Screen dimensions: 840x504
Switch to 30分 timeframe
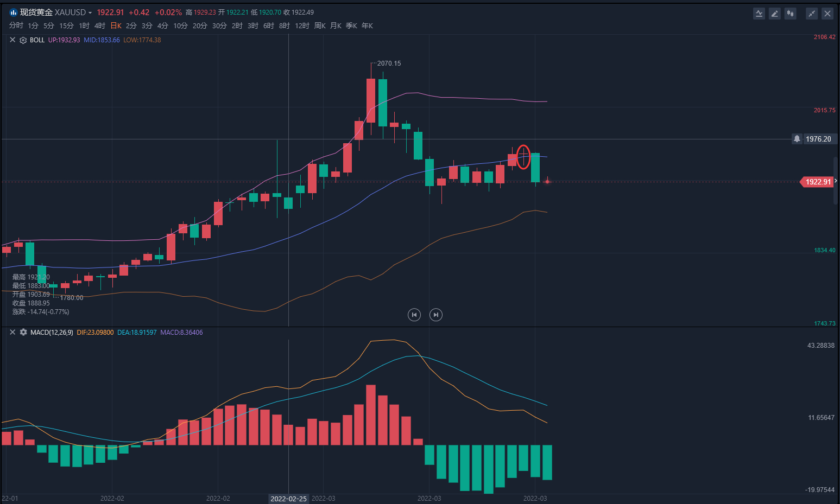coord(219,25)
